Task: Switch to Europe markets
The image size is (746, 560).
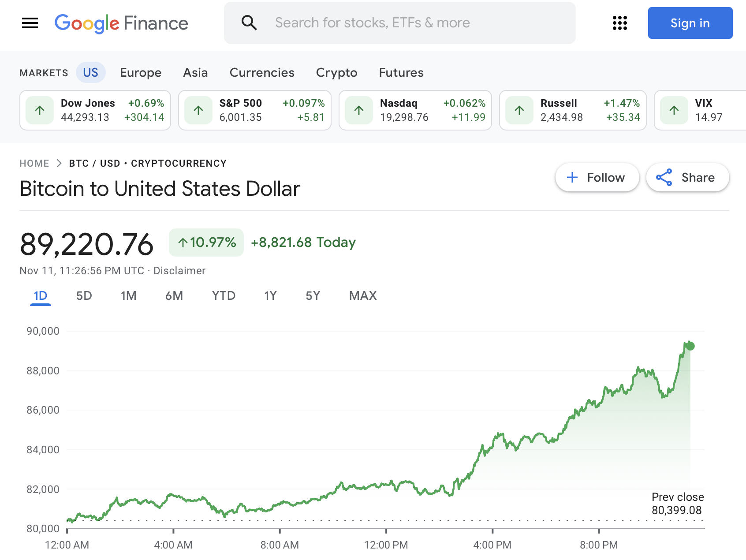Action: tap(141, 72)
